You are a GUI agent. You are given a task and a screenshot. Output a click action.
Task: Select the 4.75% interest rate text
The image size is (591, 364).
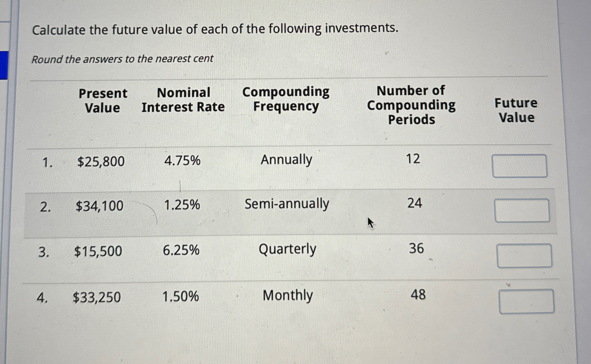tap(182, 161)
